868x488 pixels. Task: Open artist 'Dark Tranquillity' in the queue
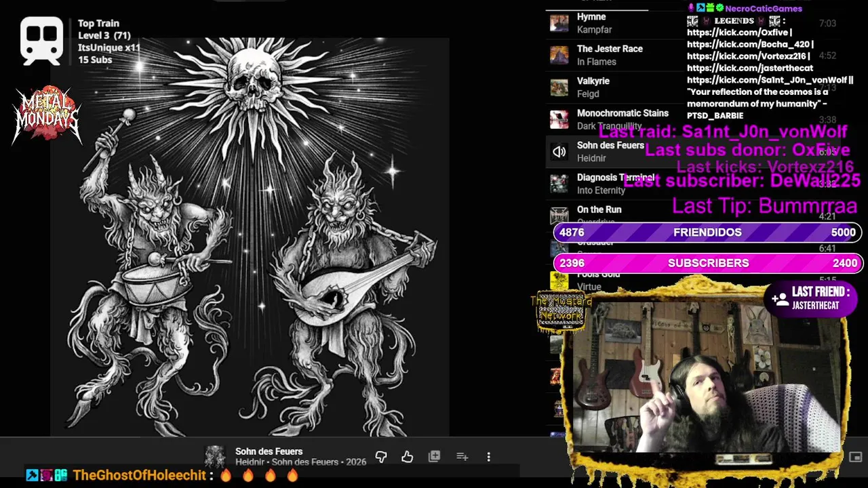[609, 126]
